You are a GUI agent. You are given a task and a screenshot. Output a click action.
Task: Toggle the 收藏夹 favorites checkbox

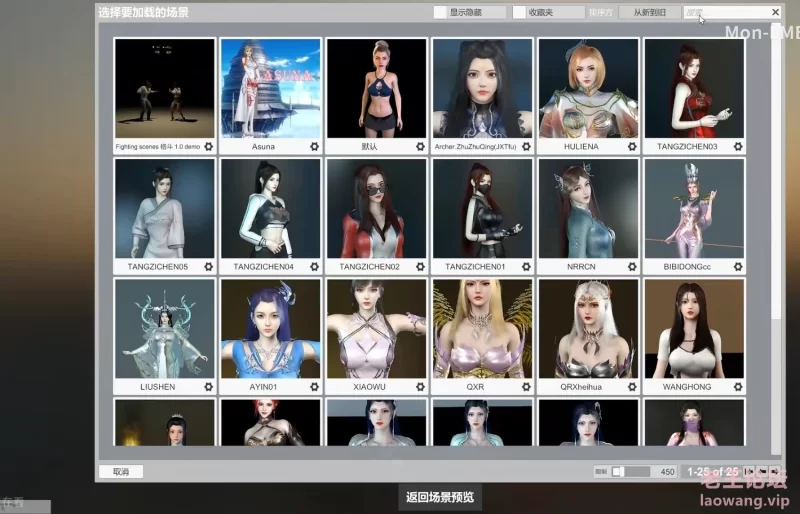519,12
